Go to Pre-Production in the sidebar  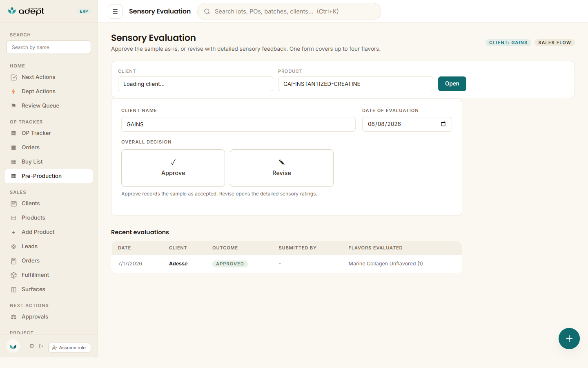tap(49, 176)
